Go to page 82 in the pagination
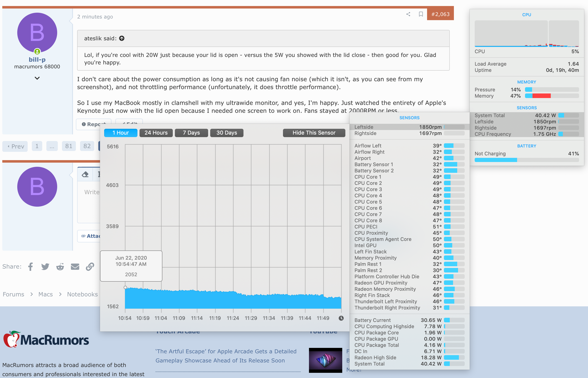This screenshot has width=588, height=378. (87, 146)
